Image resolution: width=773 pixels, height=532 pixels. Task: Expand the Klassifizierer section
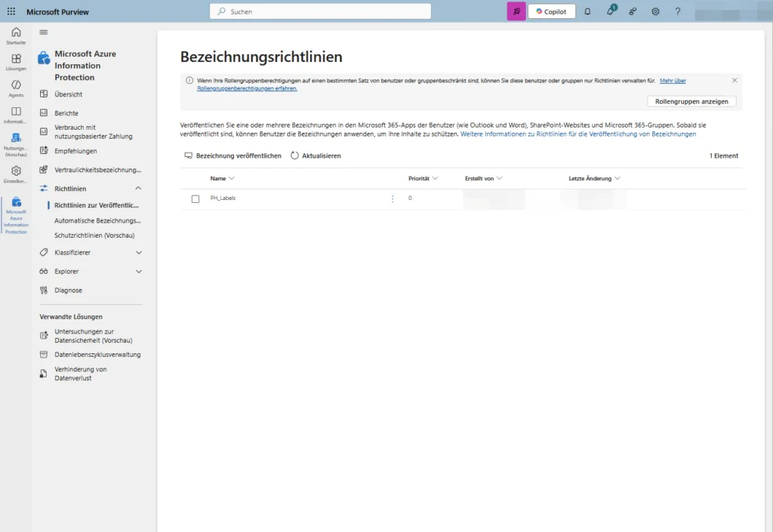138,253
